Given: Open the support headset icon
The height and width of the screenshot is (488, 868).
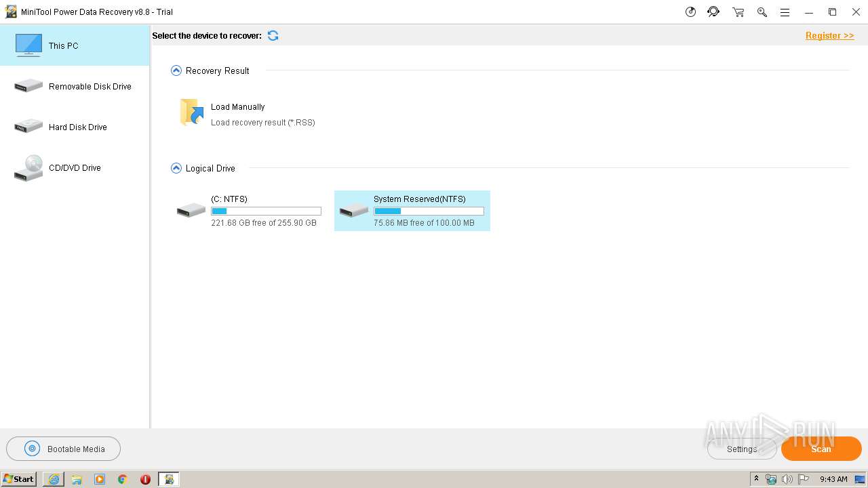Looking at the screenshot, I should [x=713, y=12].
